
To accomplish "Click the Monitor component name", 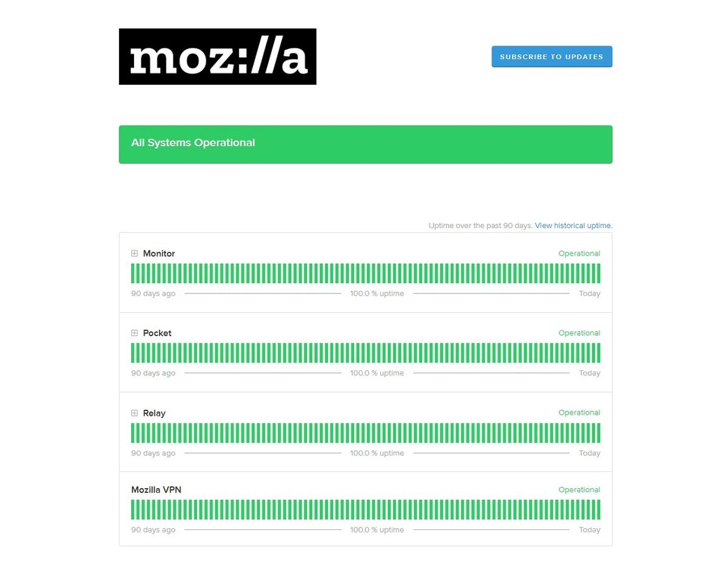I will tap(159, 253).
